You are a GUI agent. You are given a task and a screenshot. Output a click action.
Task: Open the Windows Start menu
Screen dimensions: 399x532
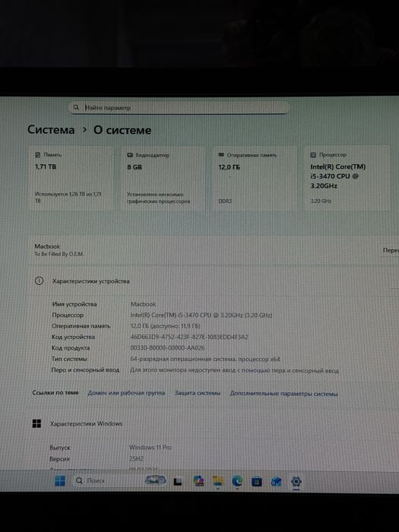tap(60, 481)
